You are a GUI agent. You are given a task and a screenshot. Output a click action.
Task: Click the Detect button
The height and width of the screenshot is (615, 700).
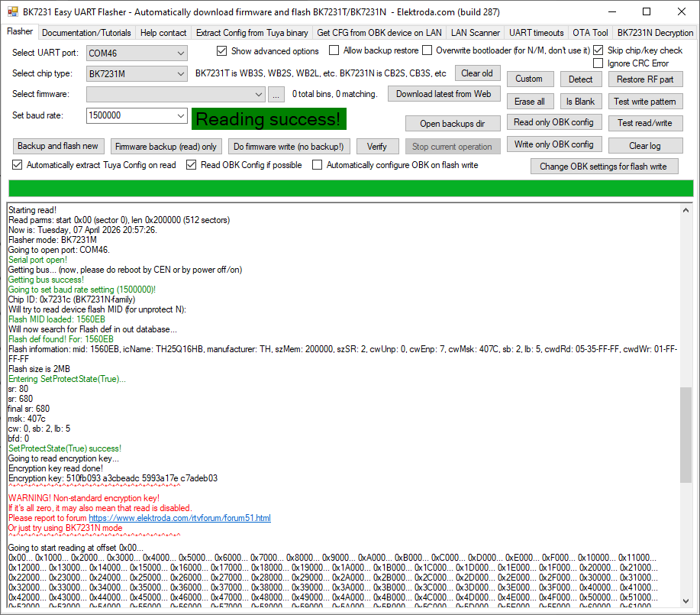580,79
